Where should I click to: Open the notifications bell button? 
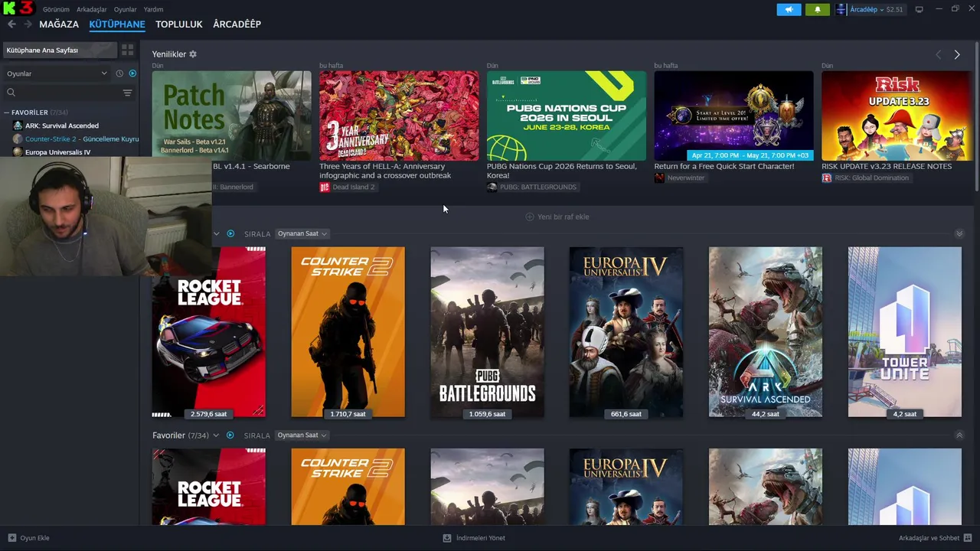(817, 9)
